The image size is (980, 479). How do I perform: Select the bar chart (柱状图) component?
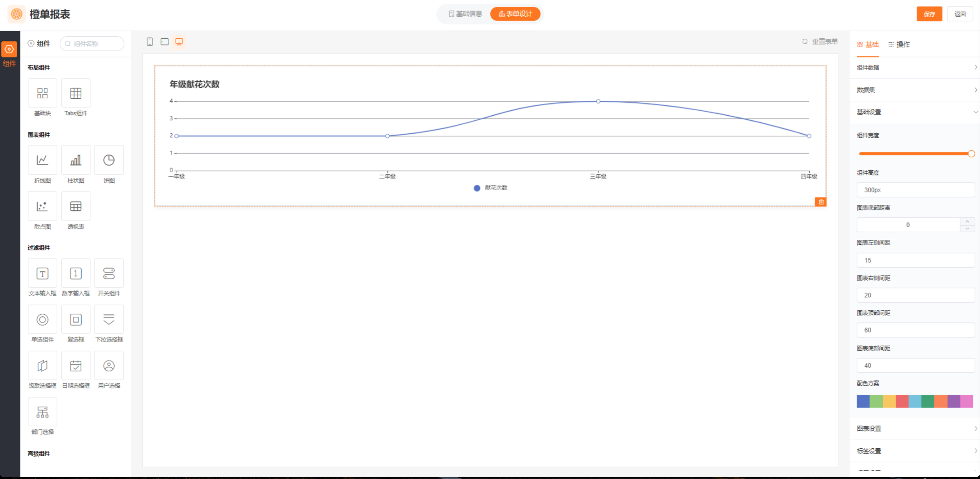[76, 160]
